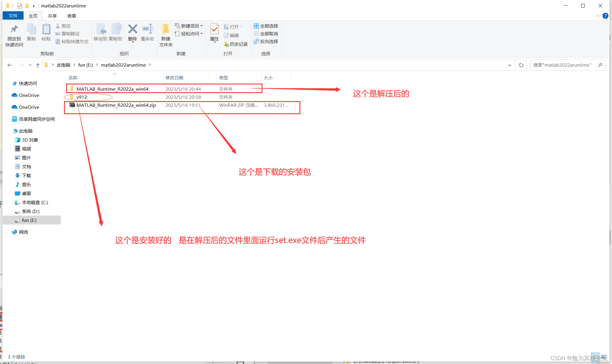The width and height of the screenshot is (612, 364).
Task: Switch to the 主页 (Home) tab
Action: 33,16
